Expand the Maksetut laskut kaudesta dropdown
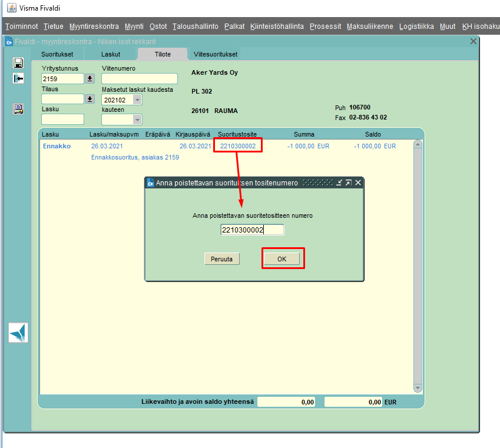Screen dimensions: 500x448 [137, 100]
